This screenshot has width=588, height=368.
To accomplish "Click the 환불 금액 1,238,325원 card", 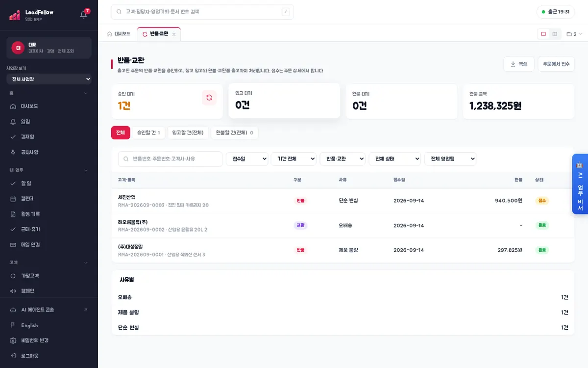I will (x=518, y=101).
